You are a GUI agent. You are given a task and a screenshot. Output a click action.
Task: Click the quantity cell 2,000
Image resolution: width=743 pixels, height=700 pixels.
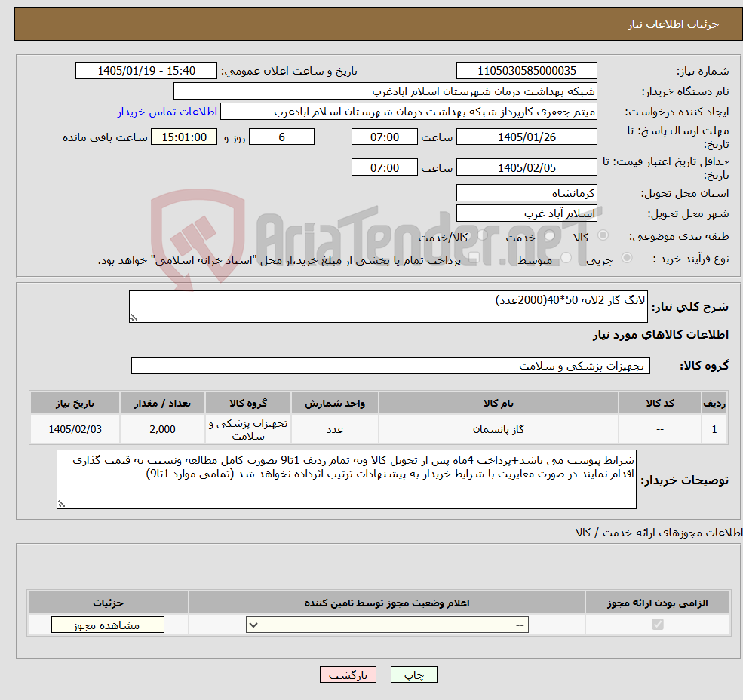(x=162, y=429)
